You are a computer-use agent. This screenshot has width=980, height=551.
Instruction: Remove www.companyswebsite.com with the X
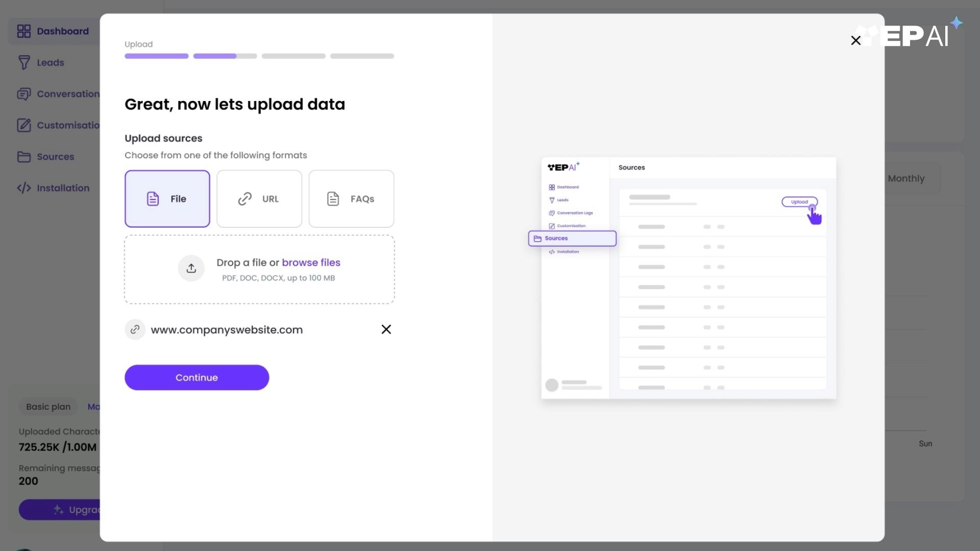tap(386, 330)
